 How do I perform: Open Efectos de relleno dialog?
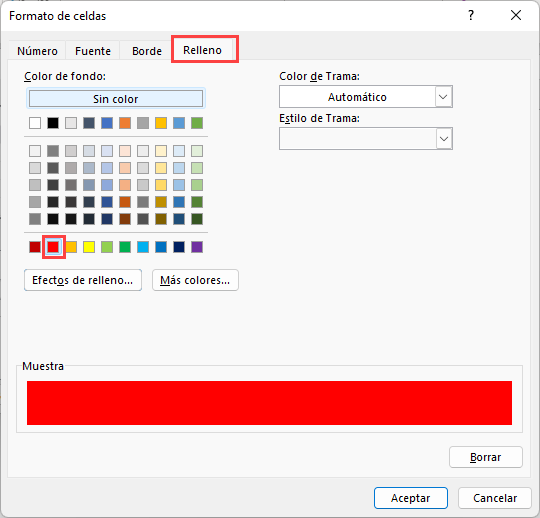[x=83, y=280]
